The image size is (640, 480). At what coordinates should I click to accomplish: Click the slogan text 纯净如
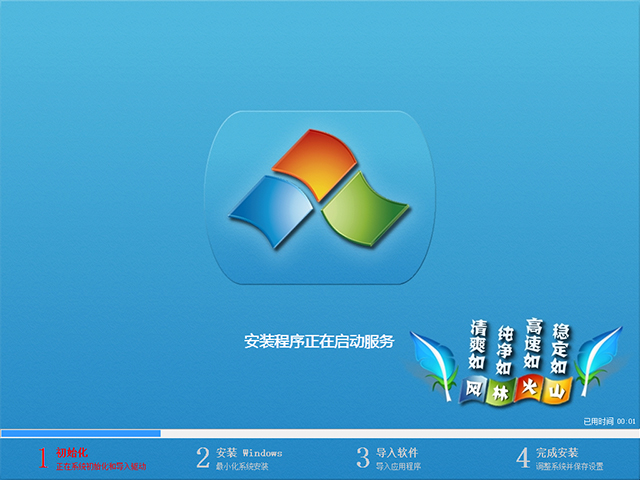click(x=504, y=350)
